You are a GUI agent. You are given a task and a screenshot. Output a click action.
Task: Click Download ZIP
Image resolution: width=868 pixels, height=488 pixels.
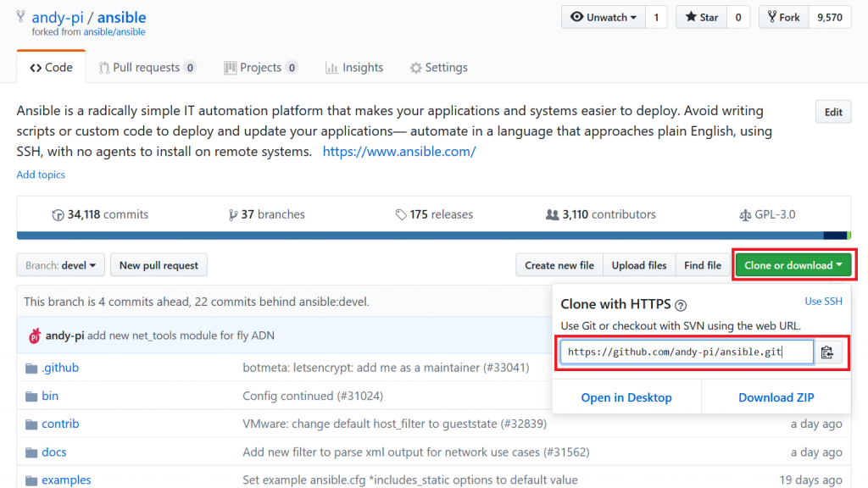pyautogui.click(x=776, y=398)
